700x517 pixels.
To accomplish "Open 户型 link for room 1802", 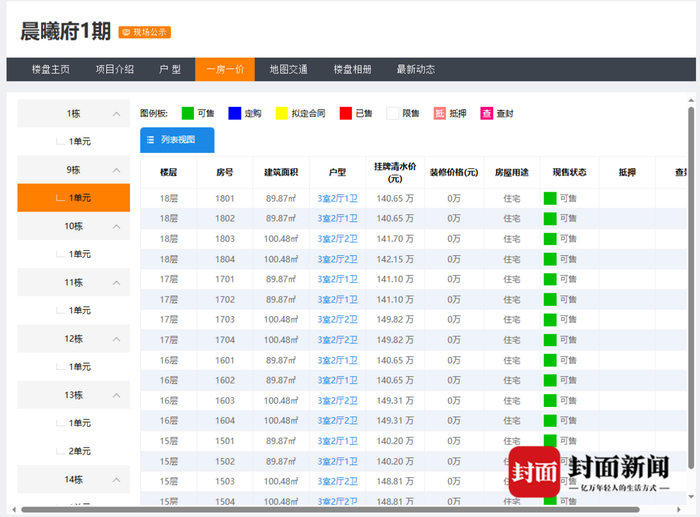I will tap(338, 218).
